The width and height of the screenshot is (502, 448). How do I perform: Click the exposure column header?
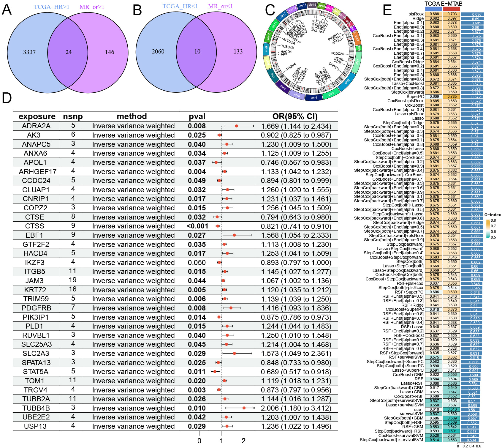[37, 116]
